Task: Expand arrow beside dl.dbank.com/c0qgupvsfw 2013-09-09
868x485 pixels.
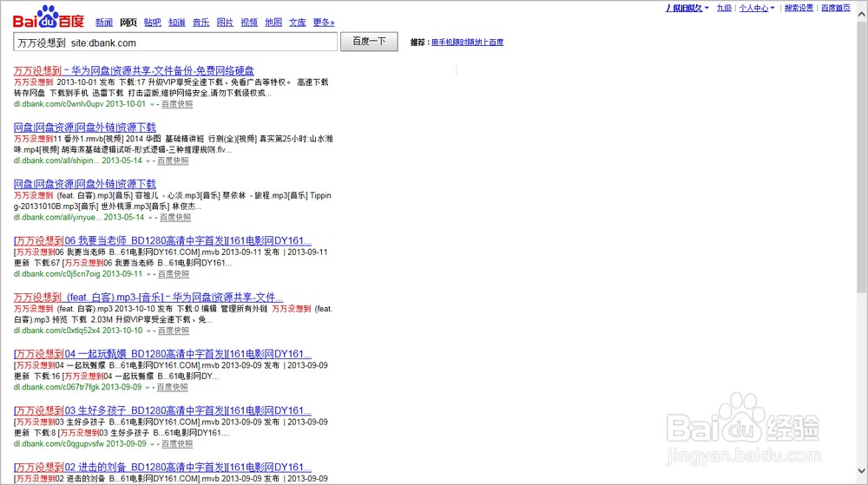Action: pos(152,444)
